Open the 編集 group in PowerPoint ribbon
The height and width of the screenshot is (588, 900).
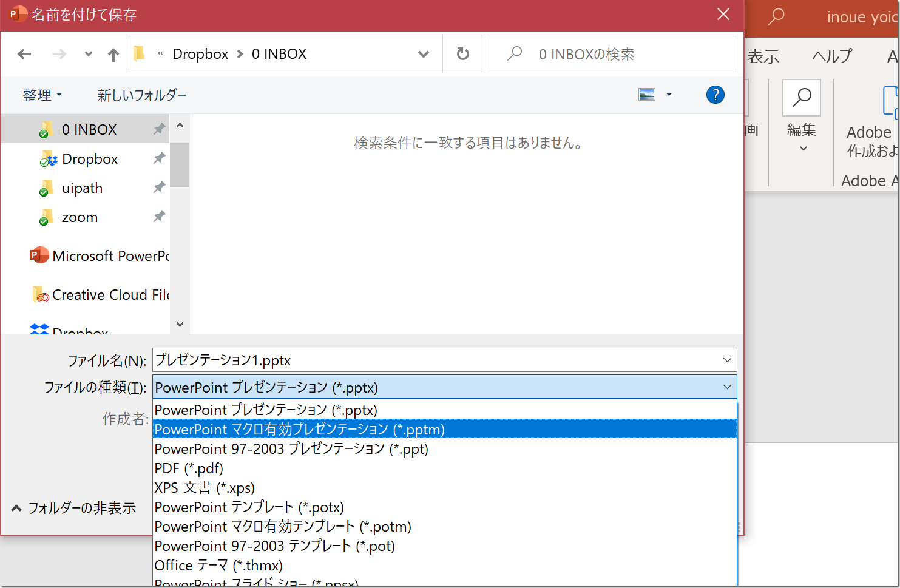pyautogui.click(x=802, y=117)
